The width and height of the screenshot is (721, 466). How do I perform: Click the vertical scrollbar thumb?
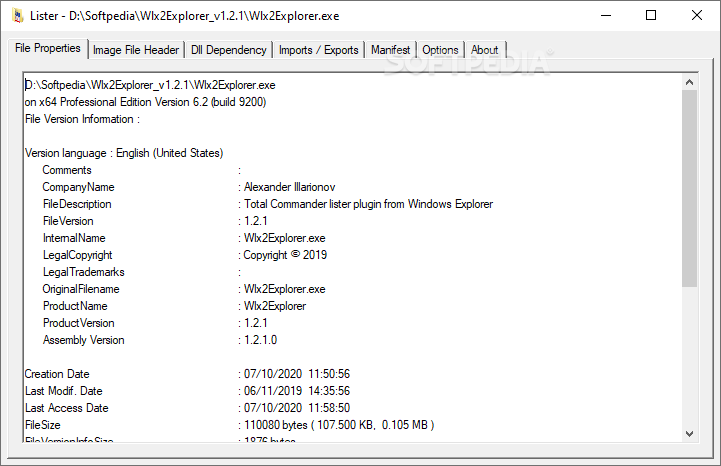point(689,189)
